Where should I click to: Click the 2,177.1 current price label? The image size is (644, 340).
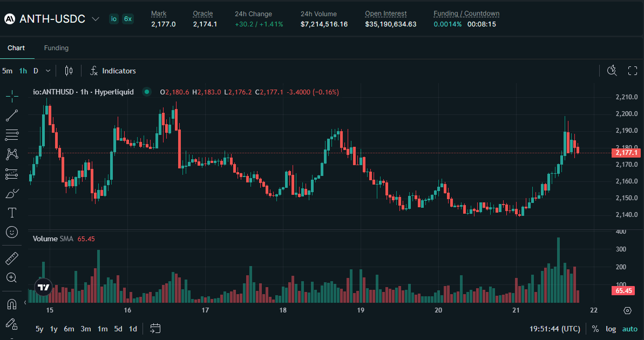click(x=626, y=153)
